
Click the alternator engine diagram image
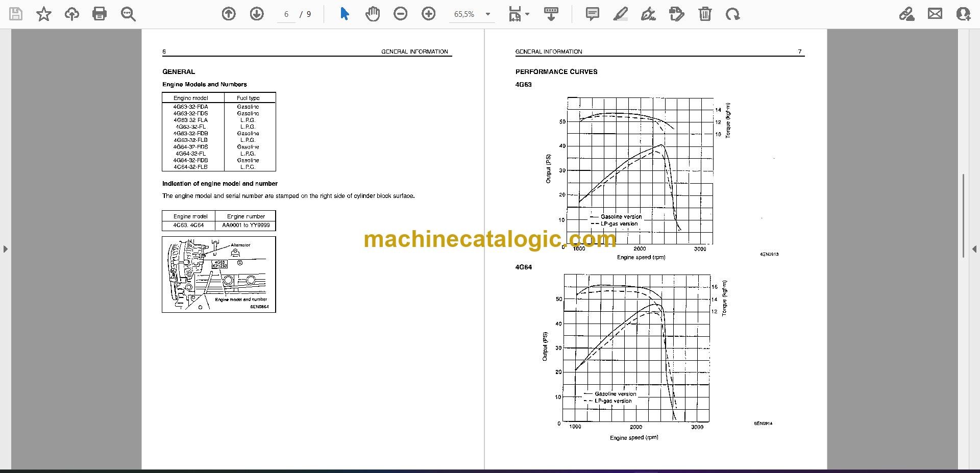click(x=219, y=275)
